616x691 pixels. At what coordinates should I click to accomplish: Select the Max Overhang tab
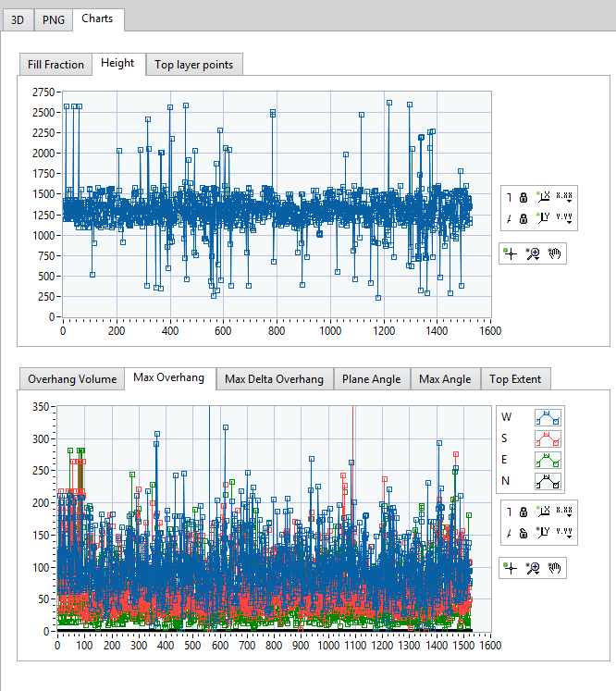click(168, 378)
